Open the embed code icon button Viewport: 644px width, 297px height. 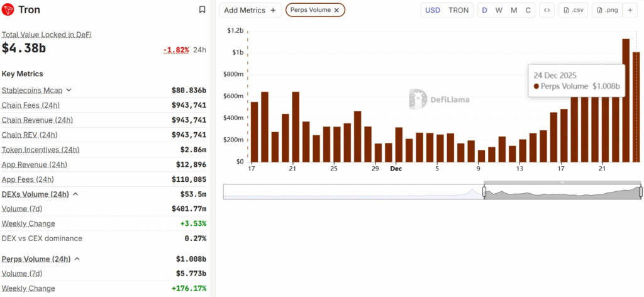547,10
